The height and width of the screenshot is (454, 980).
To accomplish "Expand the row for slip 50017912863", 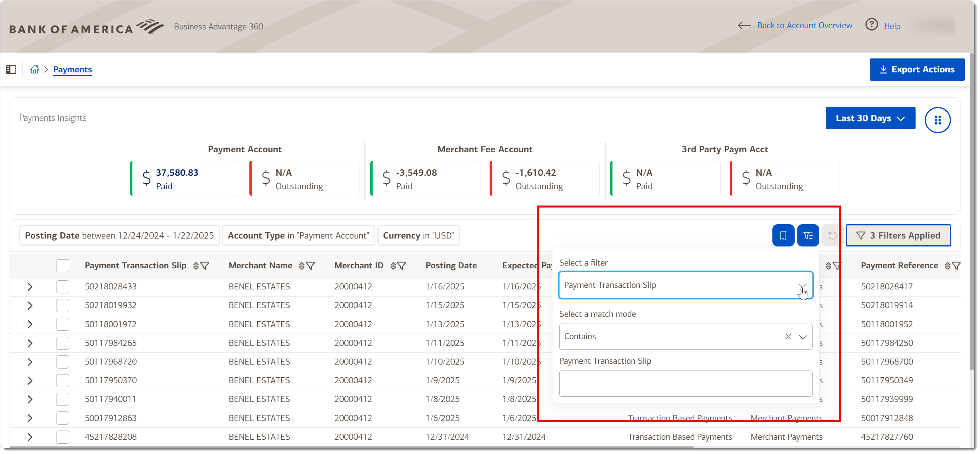I will [x=30, y=418].
